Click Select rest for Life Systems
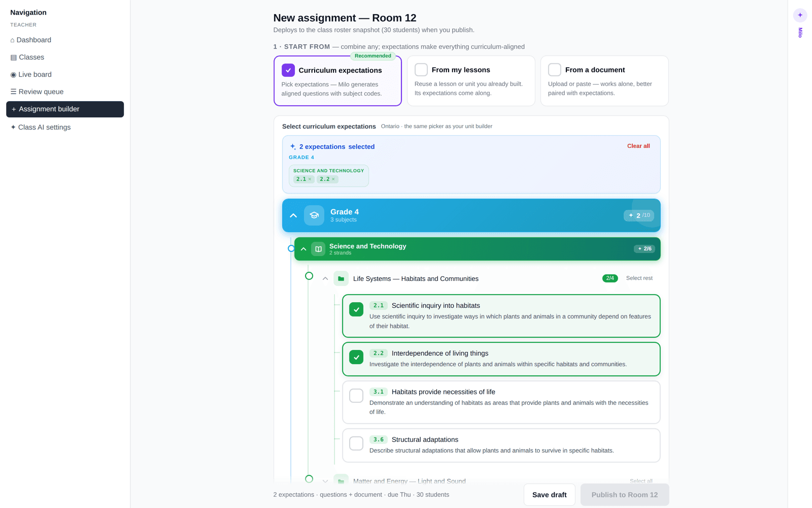Screen dimensions: 812x508 (639, 278)
